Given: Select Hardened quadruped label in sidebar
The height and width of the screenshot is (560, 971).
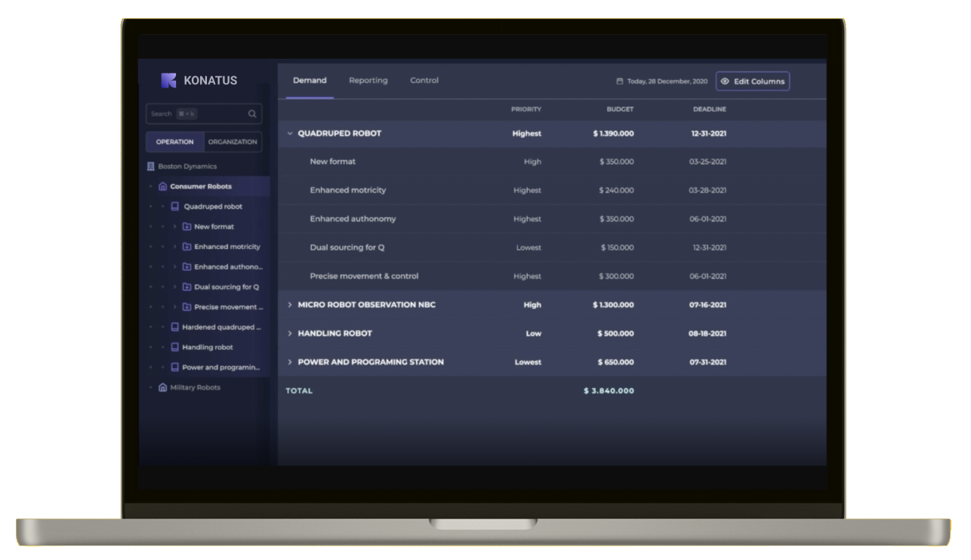Looking at the screenshot, I should point(222,328).
